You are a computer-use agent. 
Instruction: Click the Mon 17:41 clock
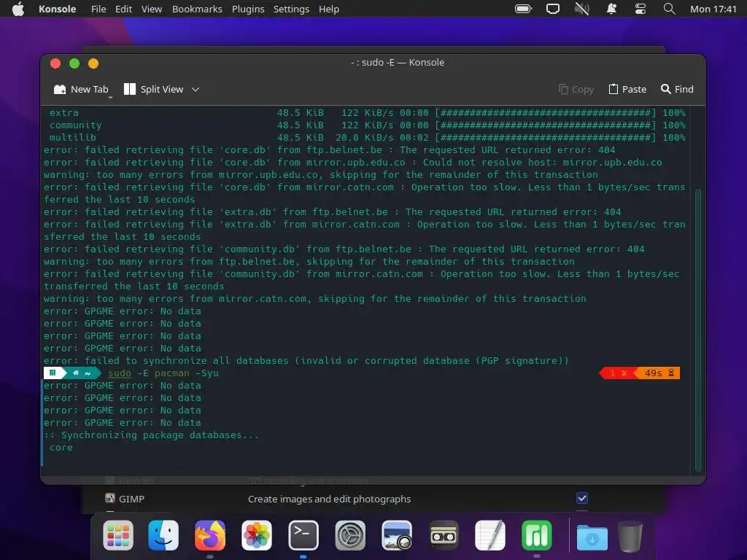click(x=713, y=9)
